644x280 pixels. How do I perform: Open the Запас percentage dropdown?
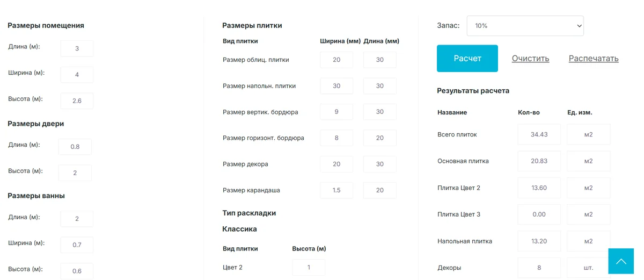[x=525, y=26]
